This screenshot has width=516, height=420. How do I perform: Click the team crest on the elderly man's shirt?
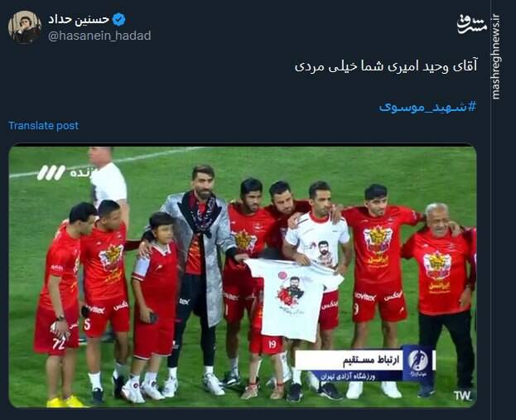click(x=437, y=265)
